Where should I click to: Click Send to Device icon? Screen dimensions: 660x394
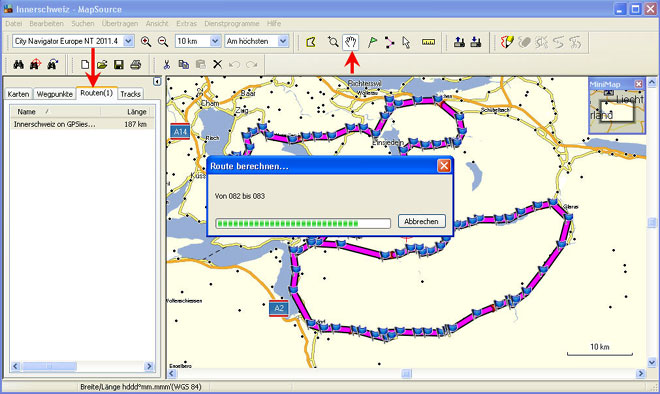click(x=459, y=42)
